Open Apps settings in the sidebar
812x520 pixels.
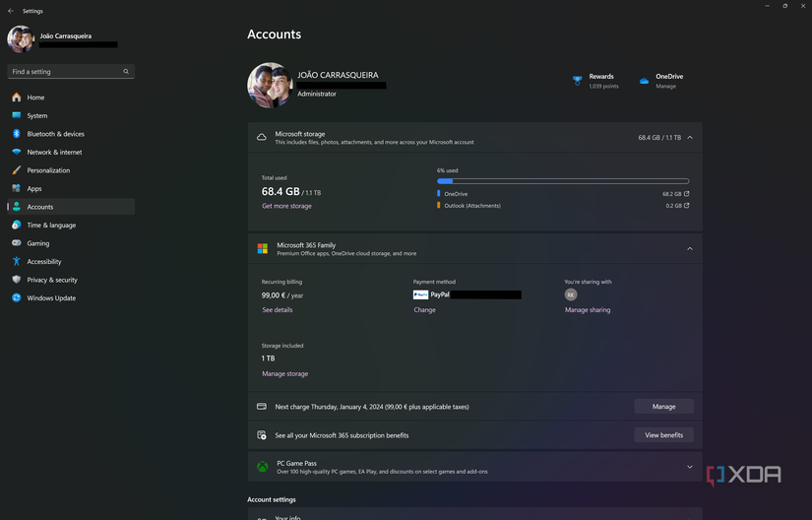[71, 188]
